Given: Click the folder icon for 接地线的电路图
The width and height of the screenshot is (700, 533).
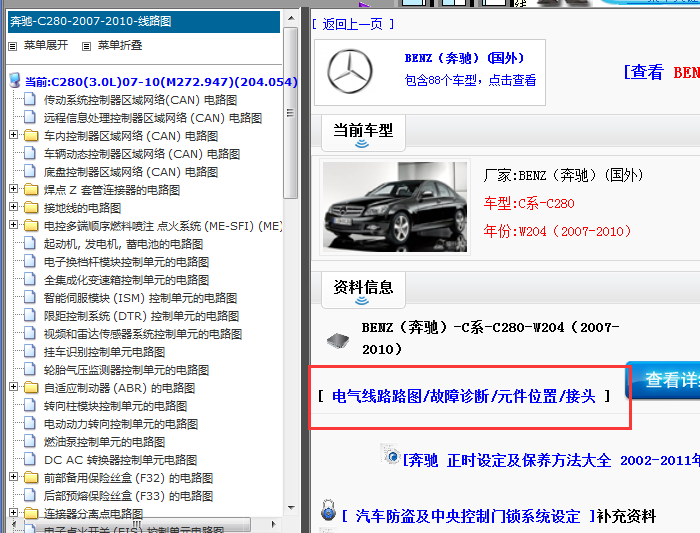Looking at the screenshot, I should 31,207.
